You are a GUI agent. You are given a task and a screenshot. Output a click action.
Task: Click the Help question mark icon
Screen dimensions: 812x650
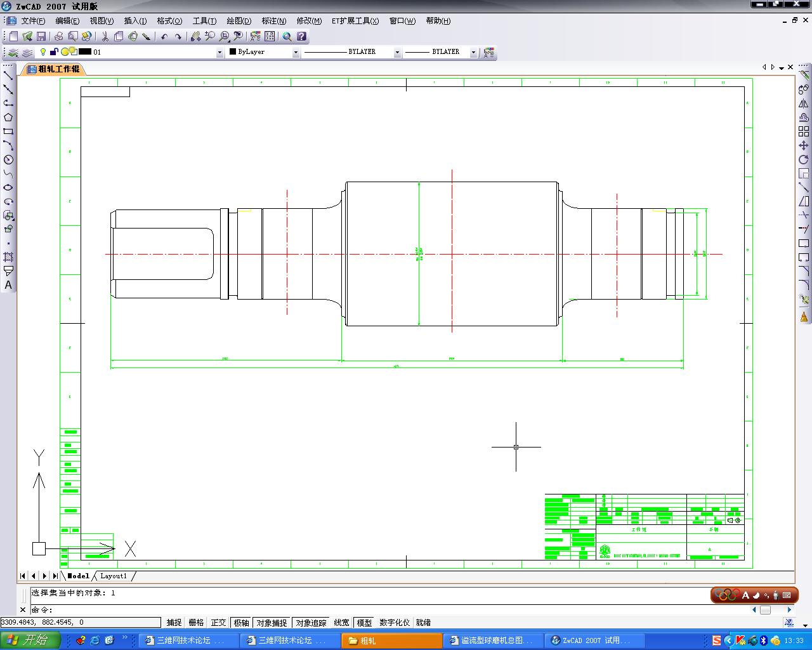[x=301, y=36]
